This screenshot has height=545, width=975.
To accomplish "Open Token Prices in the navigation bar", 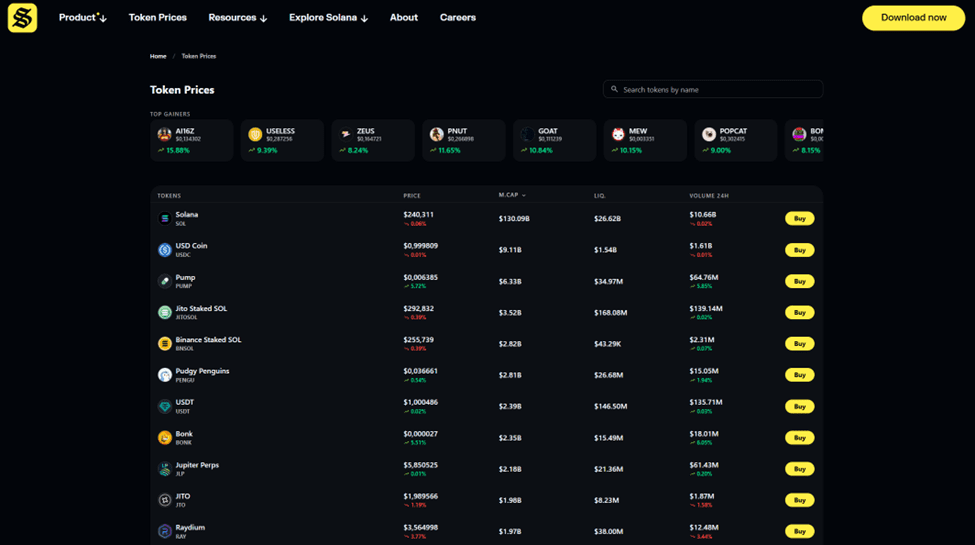I will pos(157,17).
